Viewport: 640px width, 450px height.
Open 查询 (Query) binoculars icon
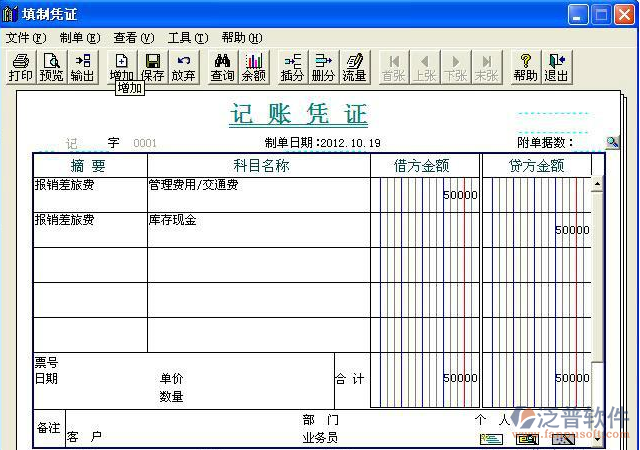(x=222, y=67)
